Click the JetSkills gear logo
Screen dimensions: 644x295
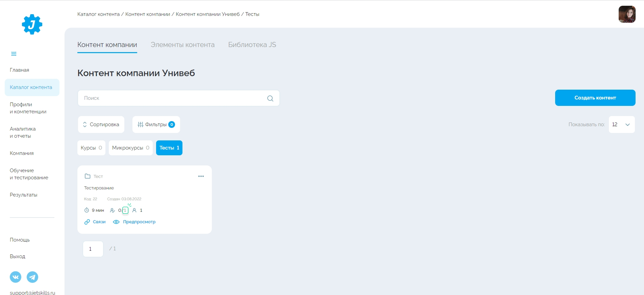(32, 24)
